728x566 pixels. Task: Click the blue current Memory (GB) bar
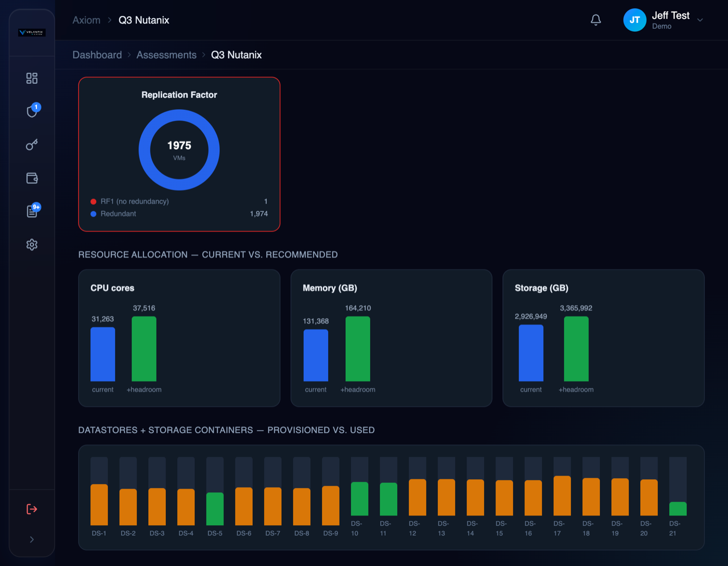tap(316, 355)
